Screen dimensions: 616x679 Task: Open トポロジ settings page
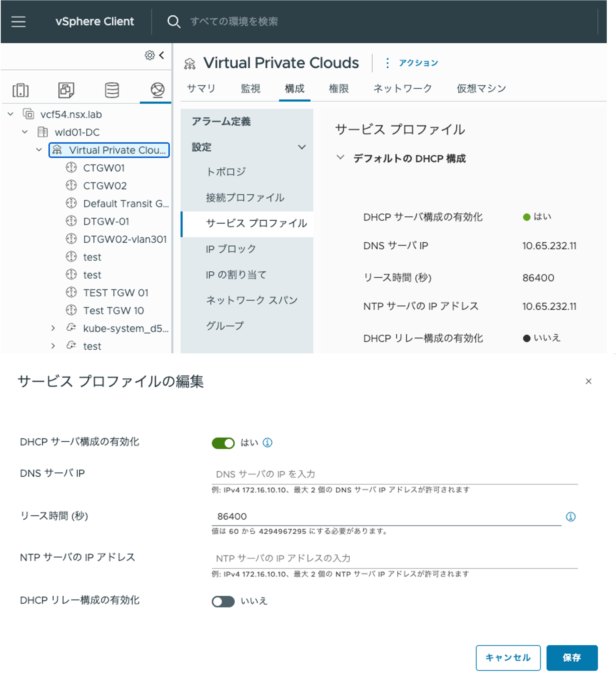[226, 172]
